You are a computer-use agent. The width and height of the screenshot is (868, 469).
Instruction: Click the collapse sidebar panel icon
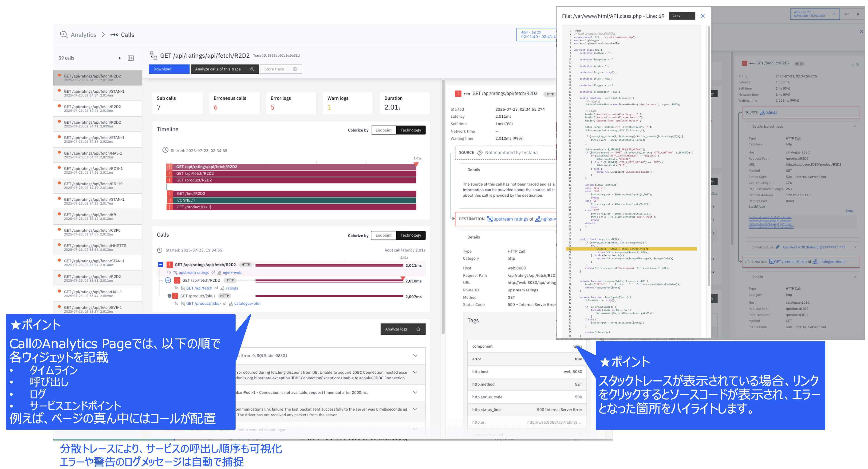click(x=131, y=58)
